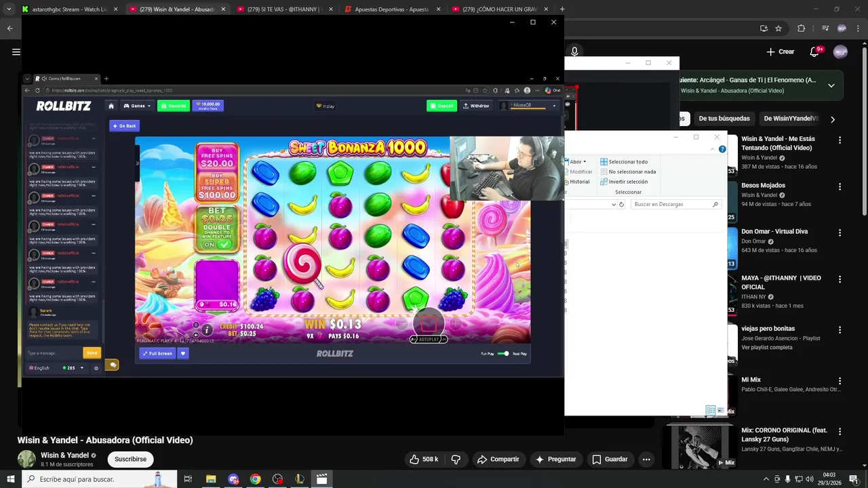Toggle Double Chance ON feature
This screenshot has width=868, height=488.
point(217,244)
